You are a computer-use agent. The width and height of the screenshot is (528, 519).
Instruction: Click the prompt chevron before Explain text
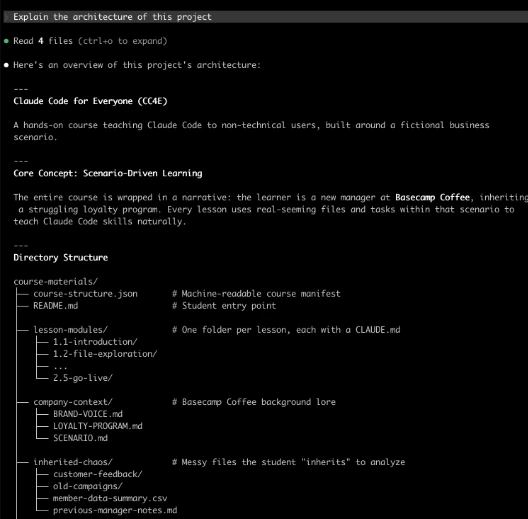[x=6, y=17]
